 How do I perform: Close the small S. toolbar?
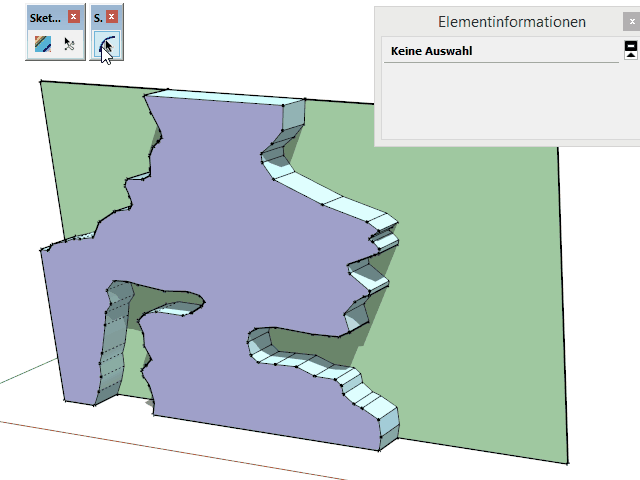[111, 17]
